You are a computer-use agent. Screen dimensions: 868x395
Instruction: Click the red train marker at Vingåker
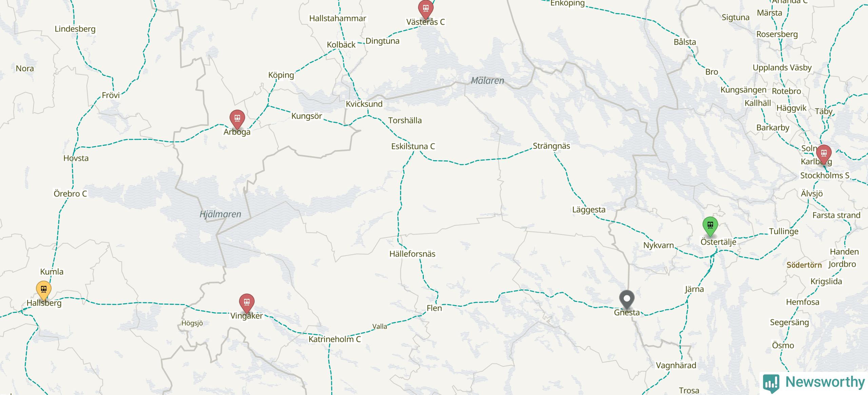(x=246, y=303)
